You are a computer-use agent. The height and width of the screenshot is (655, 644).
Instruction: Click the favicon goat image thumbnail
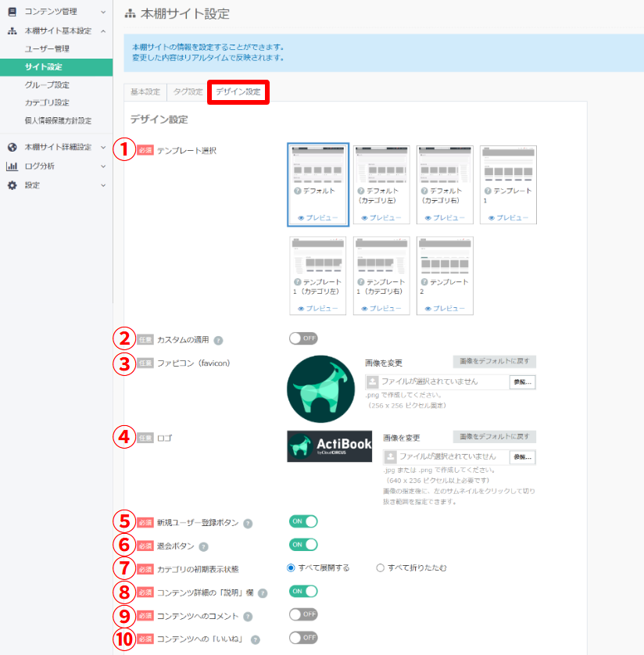click(320, 389)
